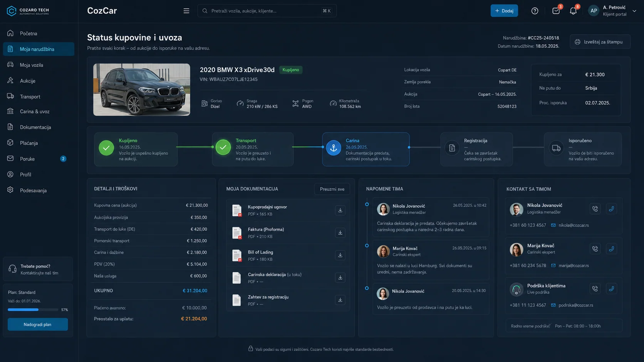Click lot number 52048123
The image size is (644, 362).
507,107
